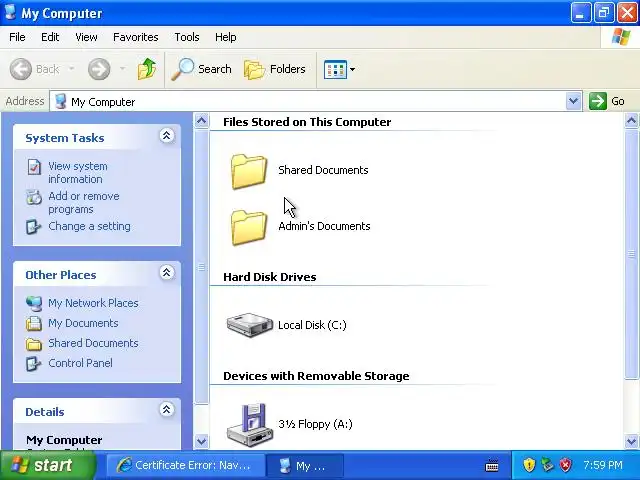Click the task pane scroll down arrow

click(201, 441)
